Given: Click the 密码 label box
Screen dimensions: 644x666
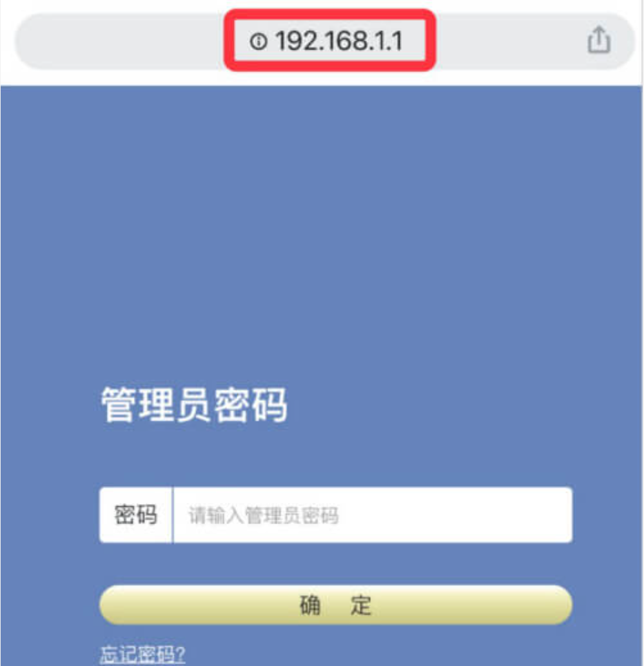Looking at the screenshot, I should click(x=136, y=514).
